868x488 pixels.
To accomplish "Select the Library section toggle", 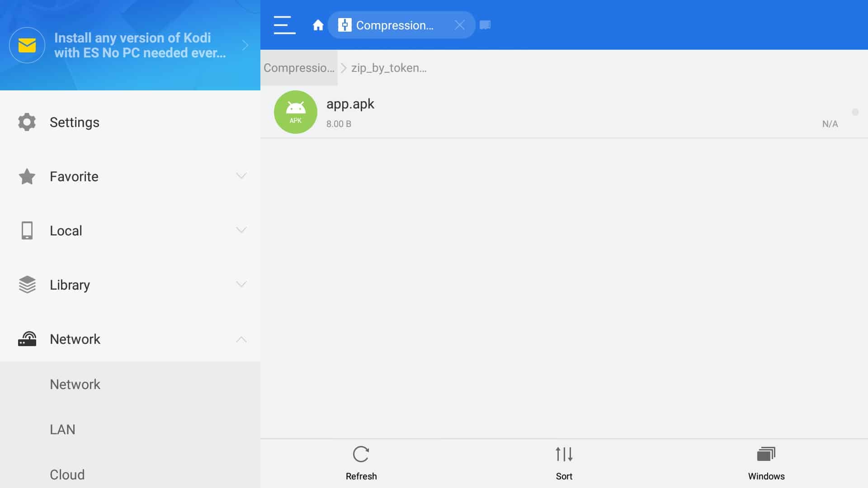I will (241, 284).
